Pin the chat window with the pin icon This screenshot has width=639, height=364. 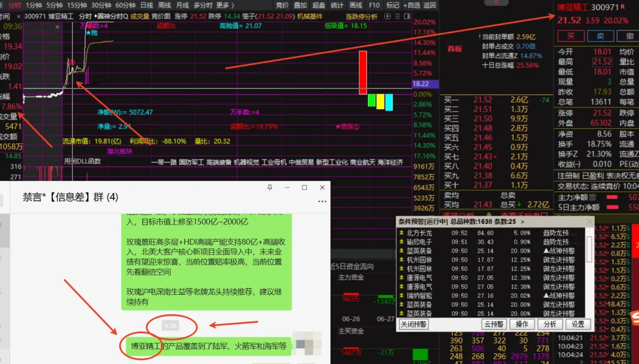click(x=270, y=188)
